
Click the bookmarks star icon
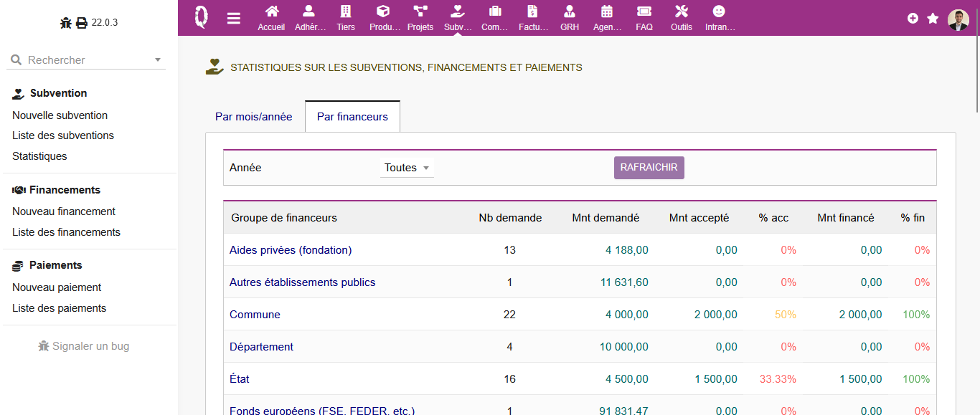(933, 19)
